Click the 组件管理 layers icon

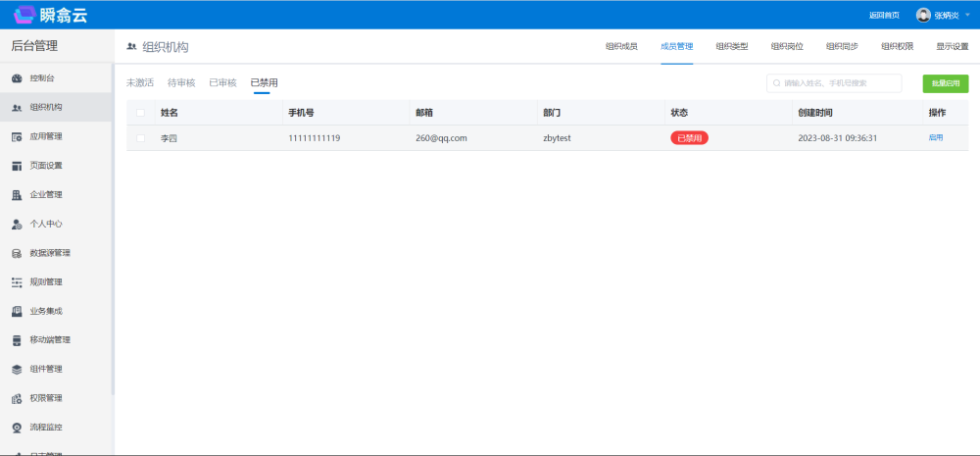pos(17,369)
